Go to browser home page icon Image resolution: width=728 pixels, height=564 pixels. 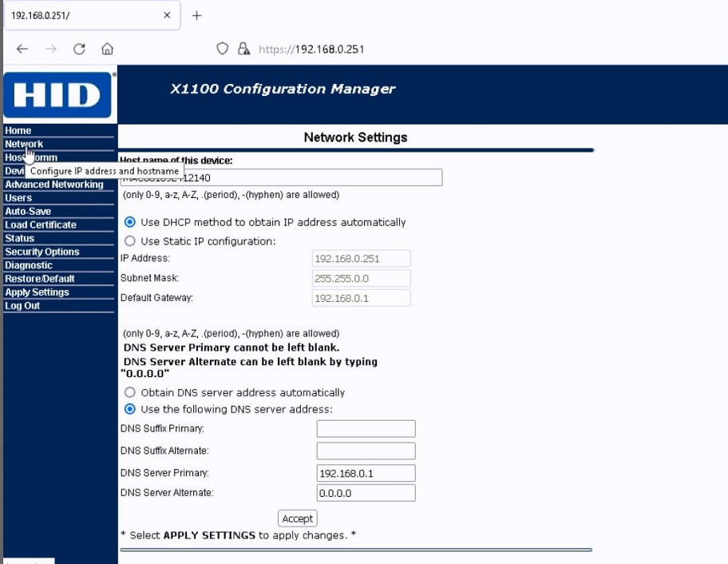107,49
